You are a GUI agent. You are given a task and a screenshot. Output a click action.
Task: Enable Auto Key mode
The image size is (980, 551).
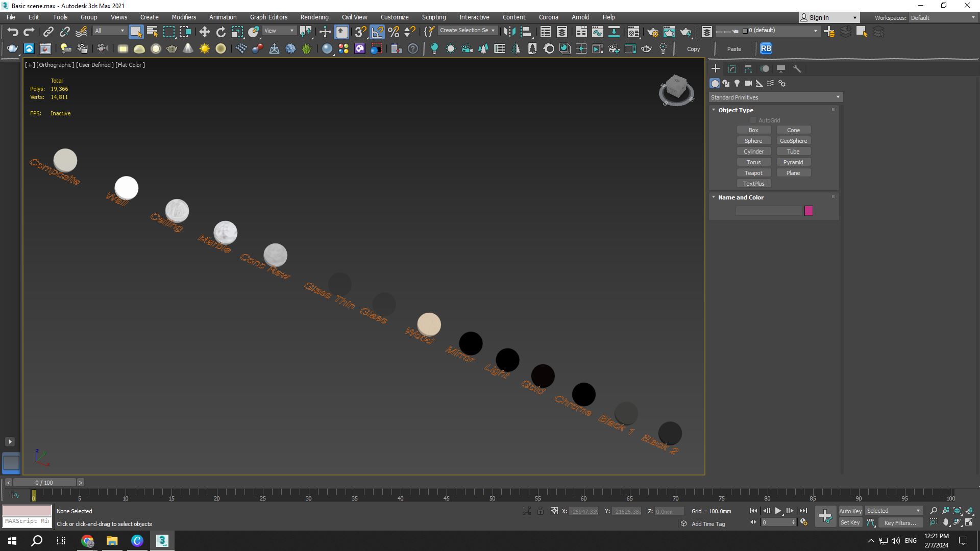click(850, 511)
